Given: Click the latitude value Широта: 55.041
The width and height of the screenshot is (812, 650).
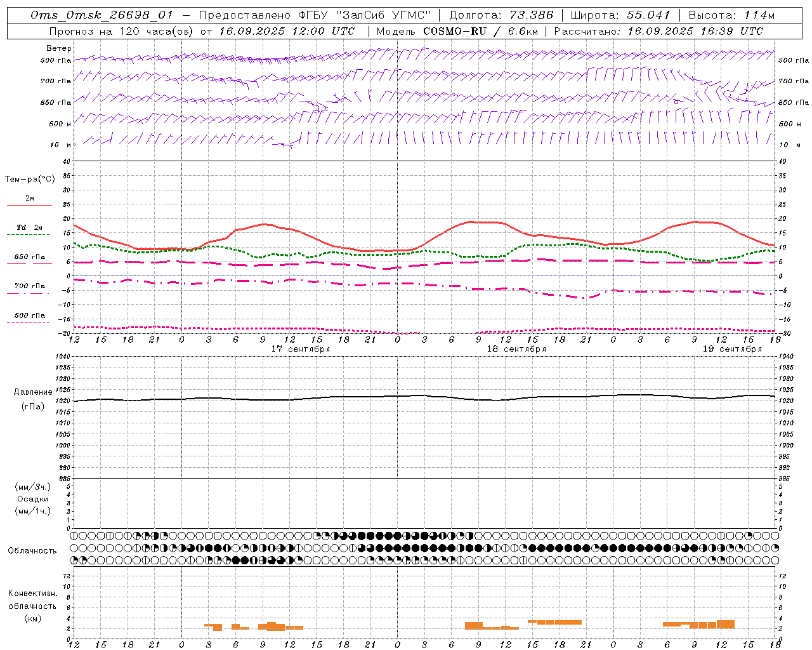Looking at the screenshot, I should [x=620, y=15].
